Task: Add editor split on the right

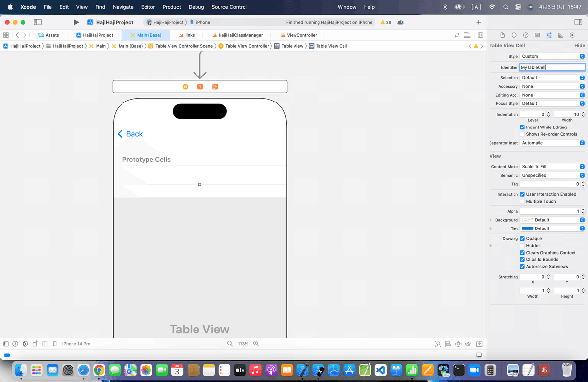Action: click(x=481, y=35)
